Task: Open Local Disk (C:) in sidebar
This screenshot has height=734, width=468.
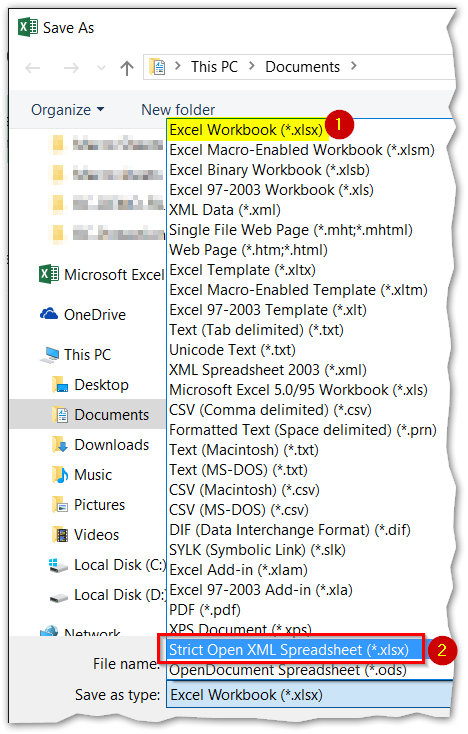Action: click(120, 565)
